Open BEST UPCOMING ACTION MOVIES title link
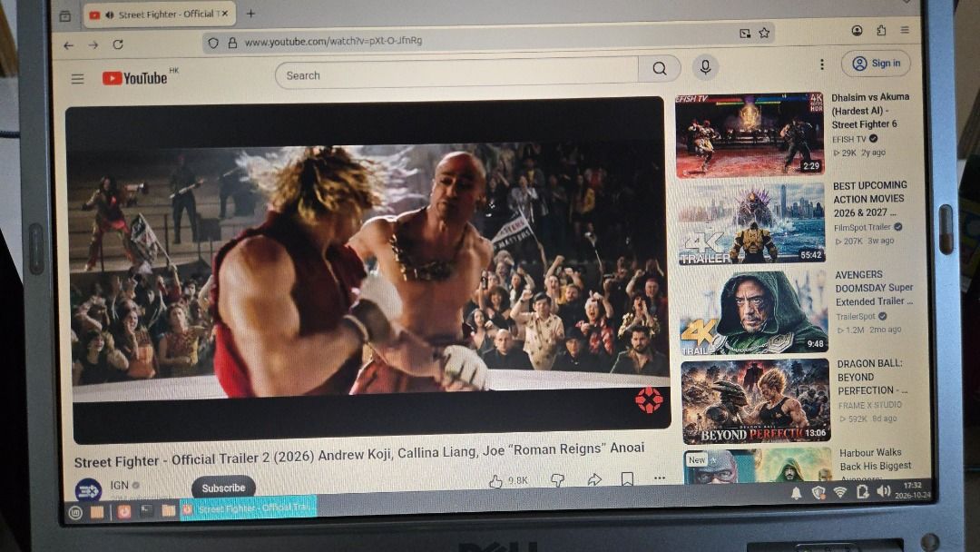The width and height of the screenshot is (980, 552). (x=869, y=199)
